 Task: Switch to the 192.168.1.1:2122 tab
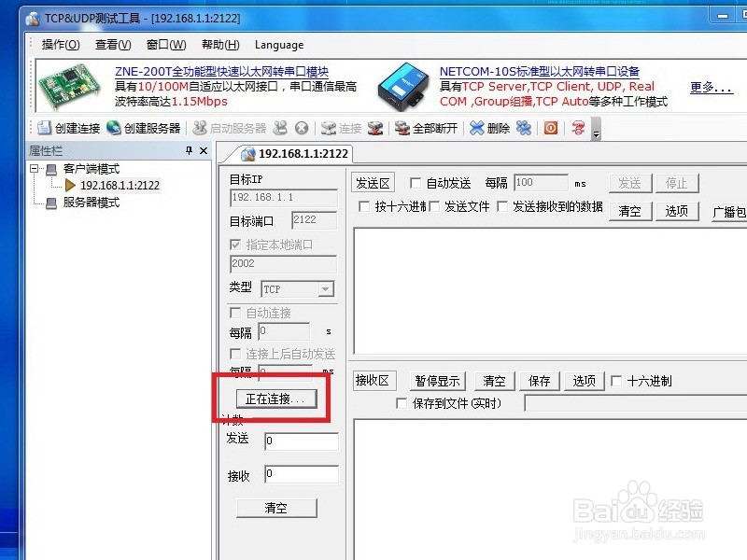(294, 153)
